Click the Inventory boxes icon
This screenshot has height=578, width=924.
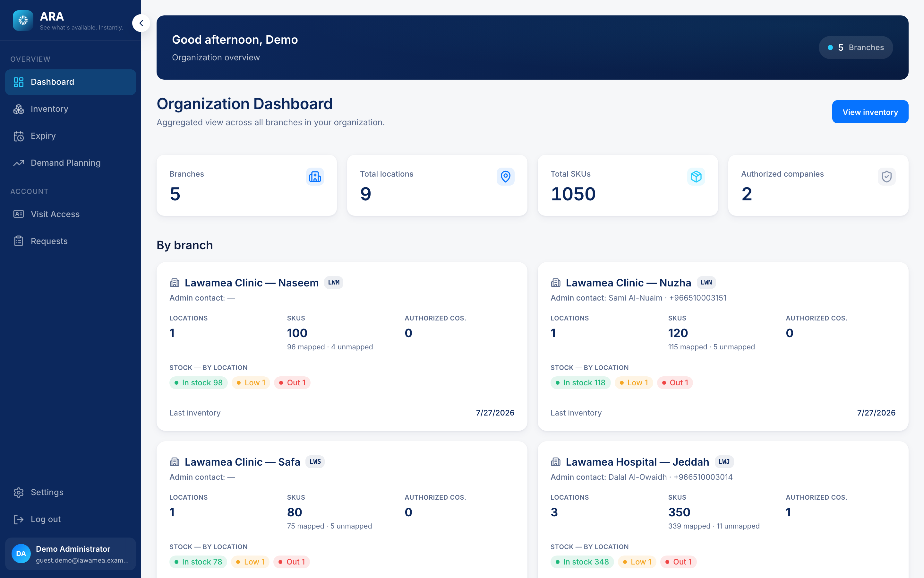19,109
